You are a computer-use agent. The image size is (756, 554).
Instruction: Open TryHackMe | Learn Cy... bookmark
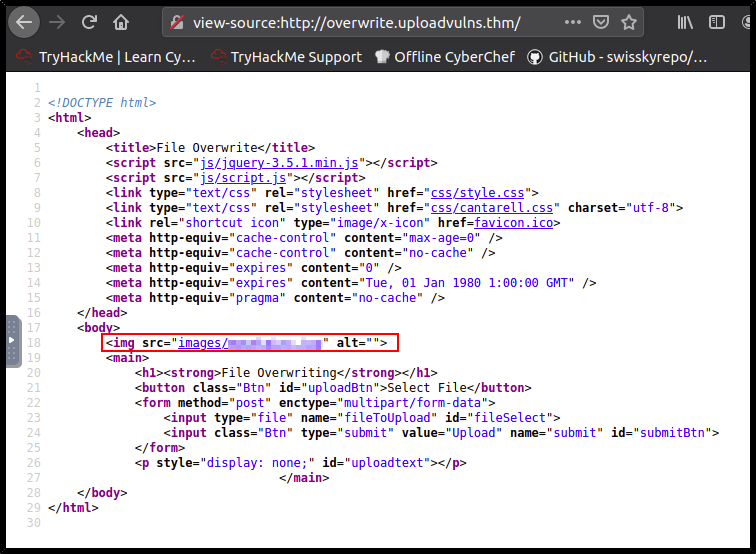pyautogui.click(x=106, y=57)
